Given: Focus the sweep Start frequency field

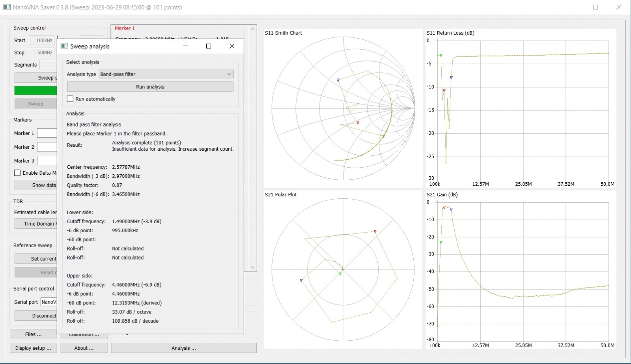Looking at the screenshot, I should [x=41, y=40].
